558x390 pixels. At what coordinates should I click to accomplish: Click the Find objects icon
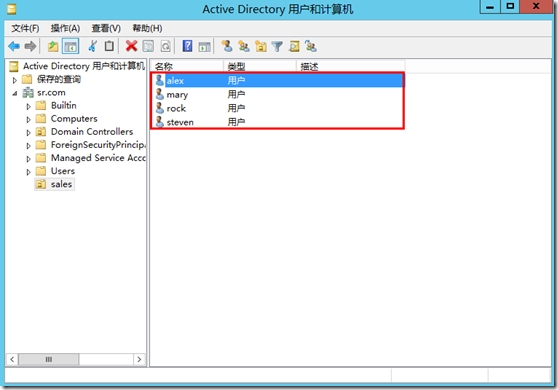[294, 46]
